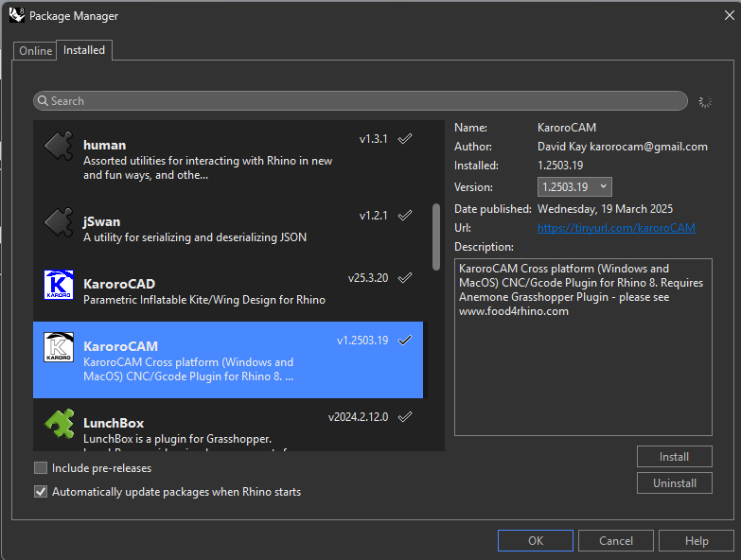741x560 pixels.
Task: Click the jSwan package puzzle icon
Action: click(x=59, y=222)
